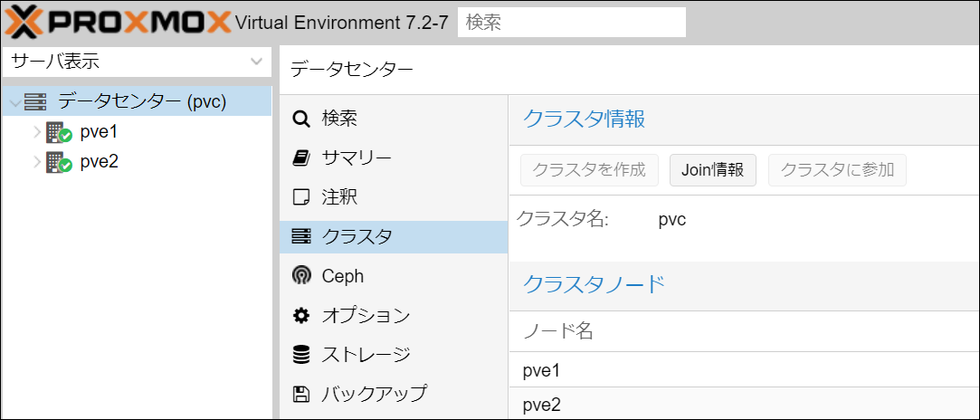Click the gear icon for オプション
The height and width of the screenshot is (420, 980).
(301, 316)
